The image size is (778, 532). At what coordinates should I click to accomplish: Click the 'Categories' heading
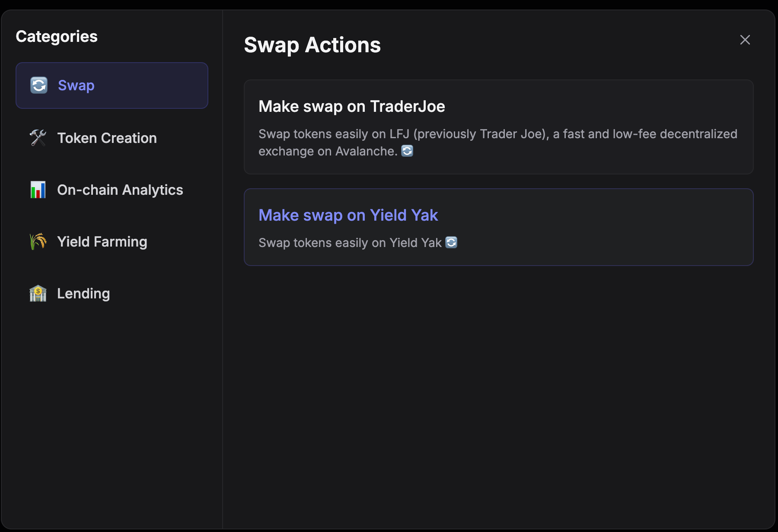(x=57, y=36)
